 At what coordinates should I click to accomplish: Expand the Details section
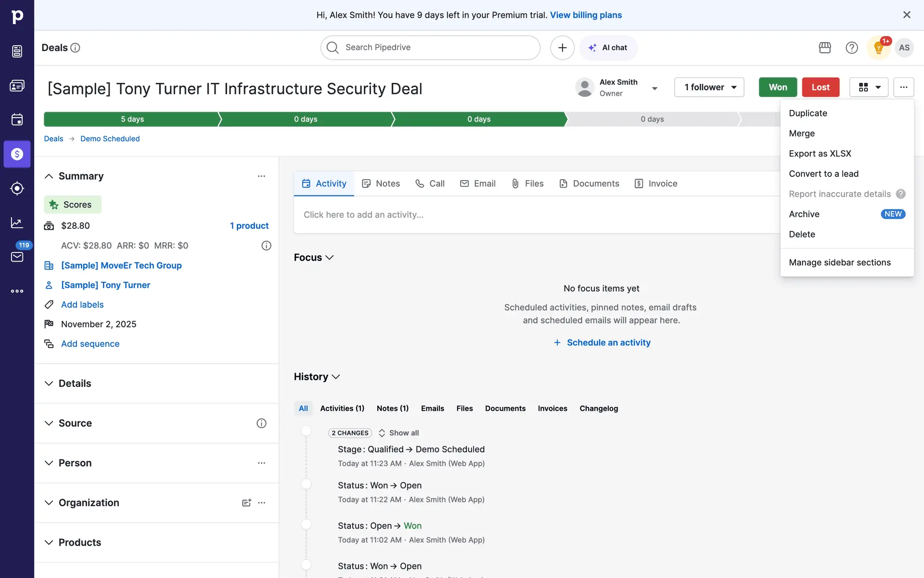point(49,383)
